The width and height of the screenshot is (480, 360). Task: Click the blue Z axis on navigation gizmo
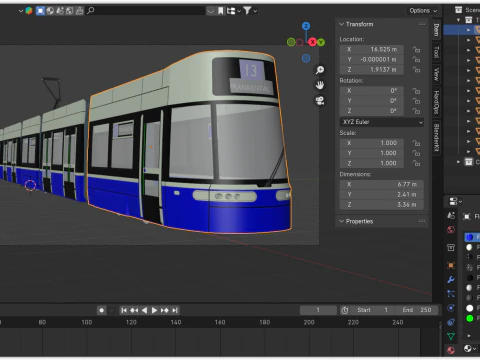click(306, 26)
